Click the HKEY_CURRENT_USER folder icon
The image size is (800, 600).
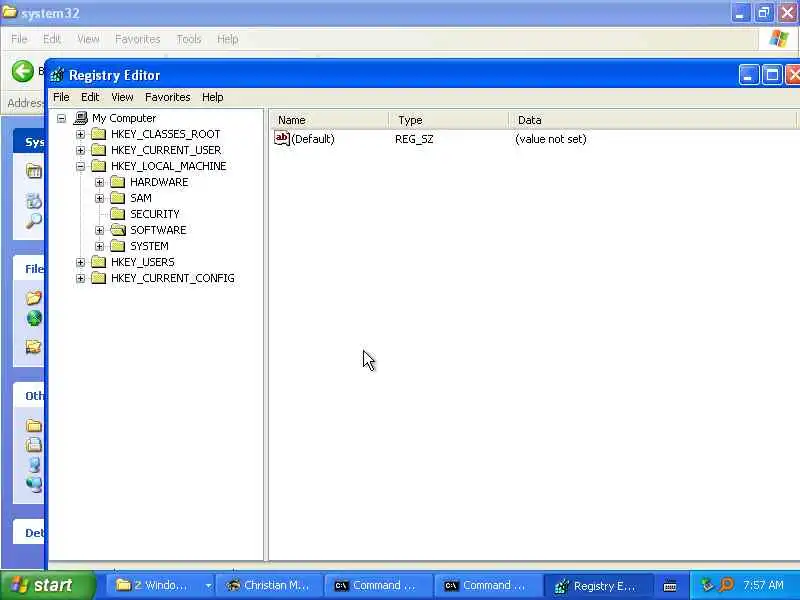click(98, 150)
